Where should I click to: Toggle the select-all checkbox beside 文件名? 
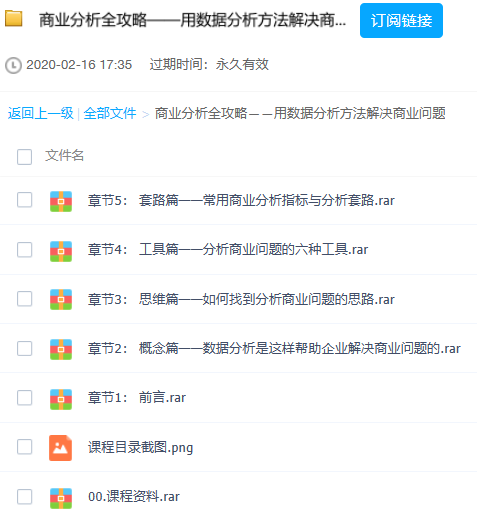click(25, 157)
